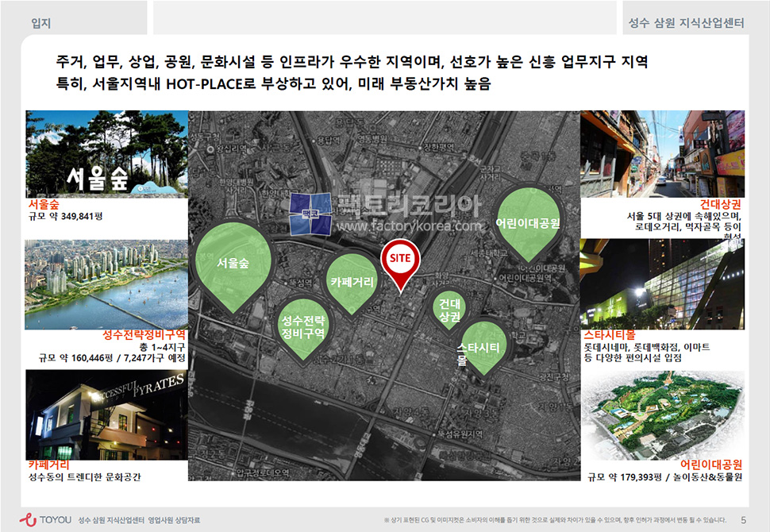Click footer text 영업사원 상담자료

click(x=174, y=520)
